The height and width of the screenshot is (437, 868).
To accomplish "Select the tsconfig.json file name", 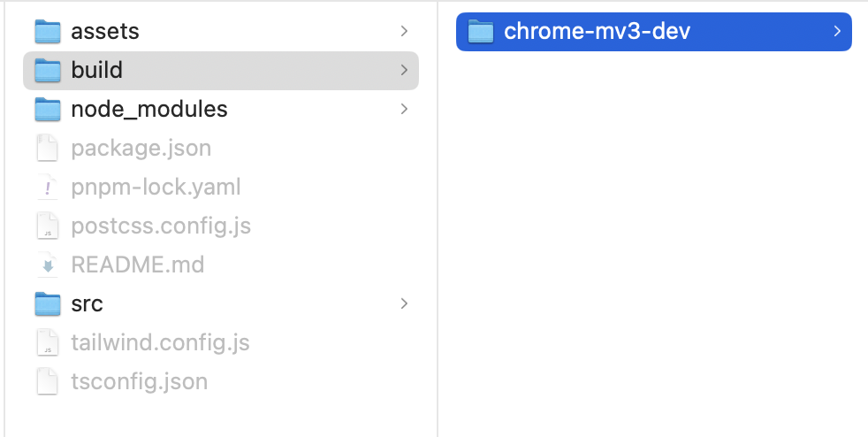I will pyautogui.click(x=140, y=381).
